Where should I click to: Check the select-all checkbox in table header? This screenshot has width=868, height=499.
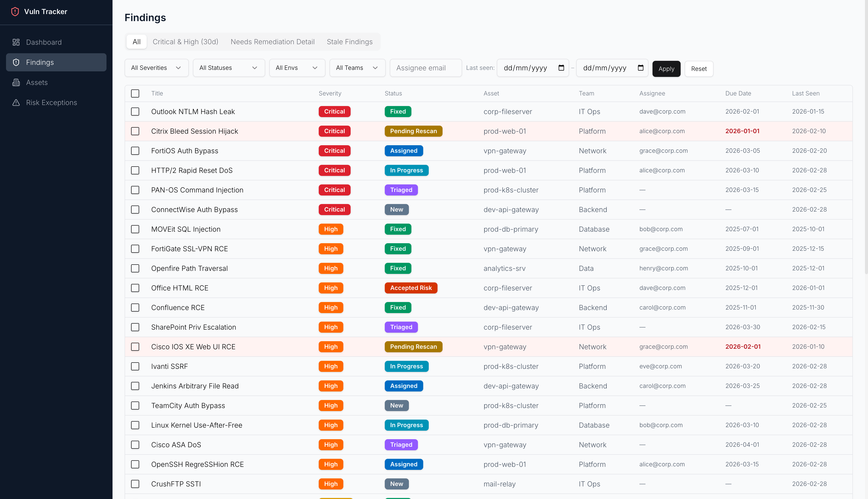pyautogui.click(x=135, y=93)
